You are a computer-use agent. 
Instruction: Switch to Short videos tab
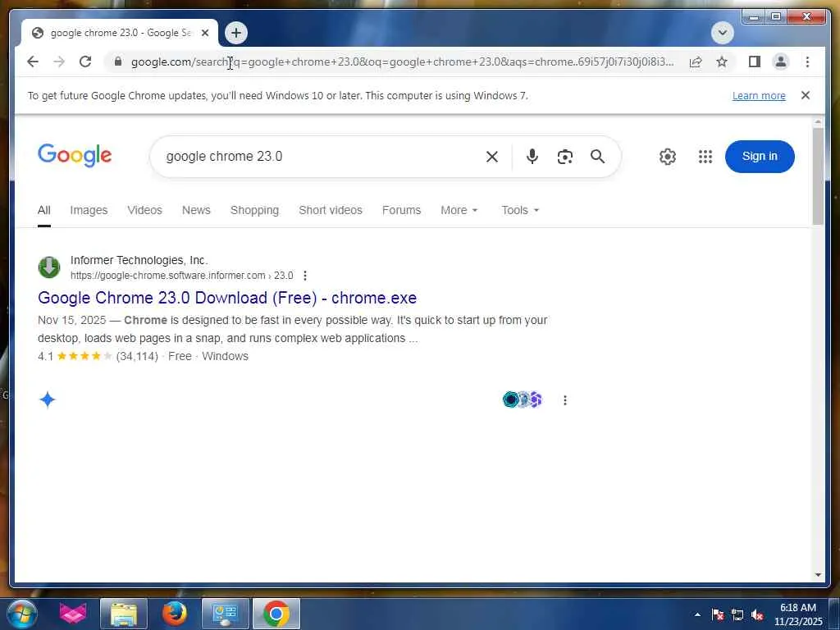point(331,211)
